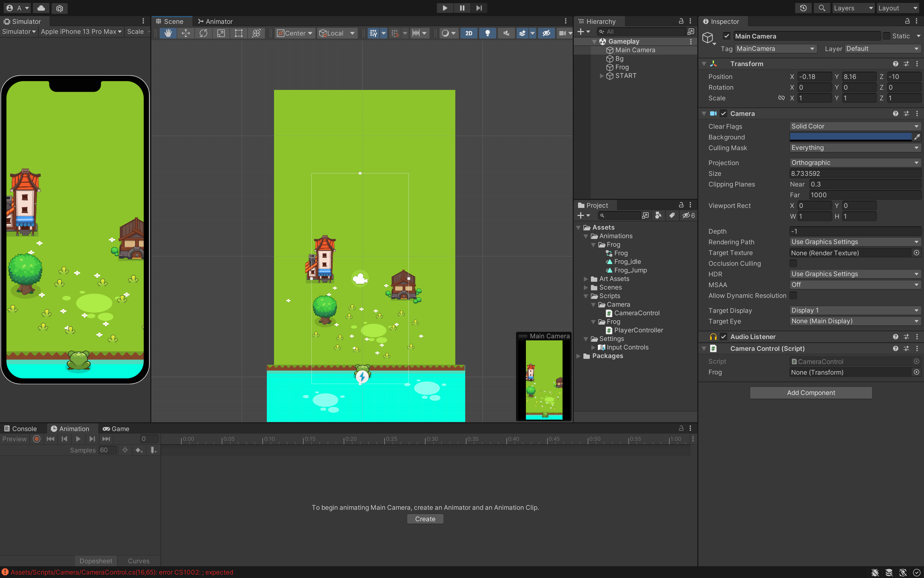Click the Add Component button
This screenshot has height=578, width=924.
tap(811, 393)
